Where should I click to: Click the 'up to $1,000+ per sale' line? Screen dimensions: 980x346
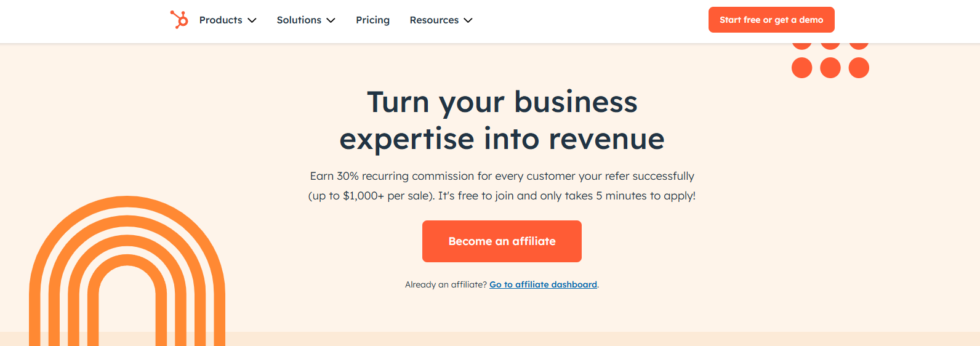coord(502,196)
